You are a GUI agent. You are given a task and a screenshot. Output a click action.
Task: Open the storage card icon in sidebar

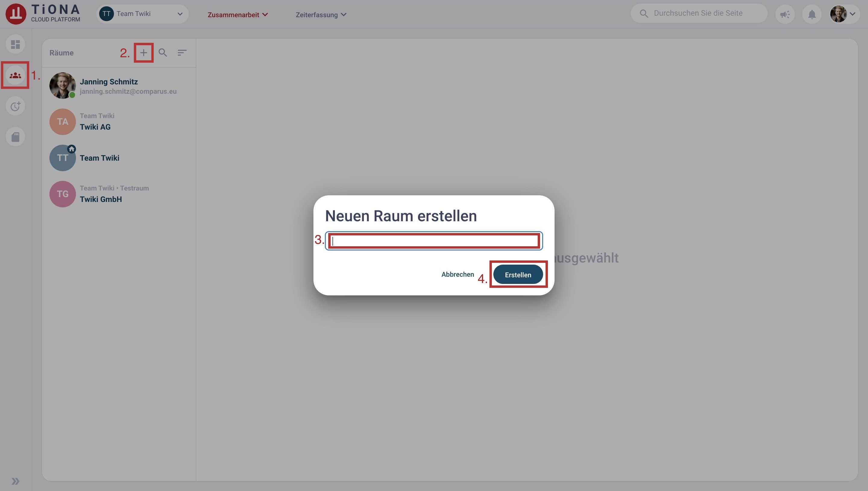pos(15,137)
